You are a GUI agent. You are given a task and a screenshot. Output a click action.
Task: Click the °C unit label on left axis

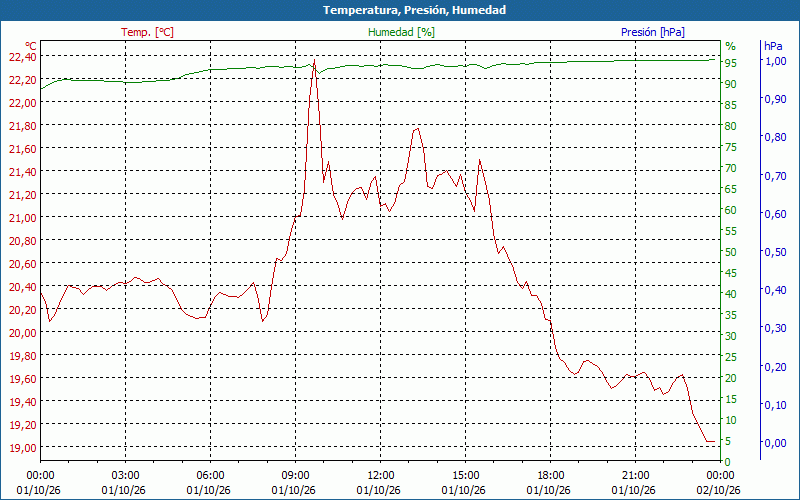click(31, 46)
